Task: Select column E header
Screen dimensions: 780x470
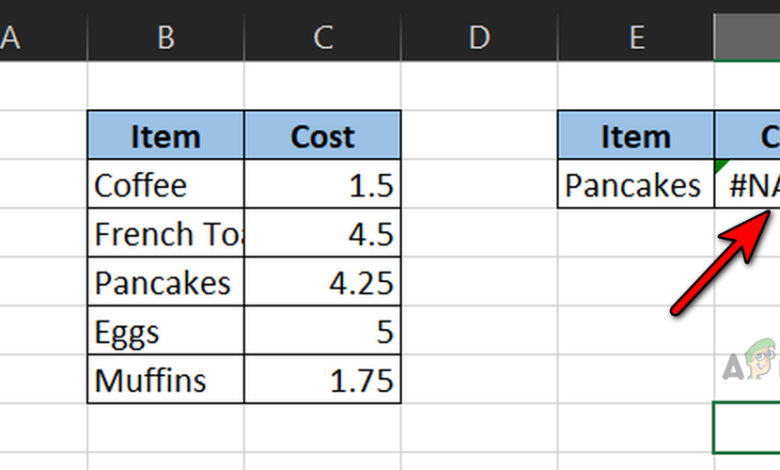Action: click(636, 38)
